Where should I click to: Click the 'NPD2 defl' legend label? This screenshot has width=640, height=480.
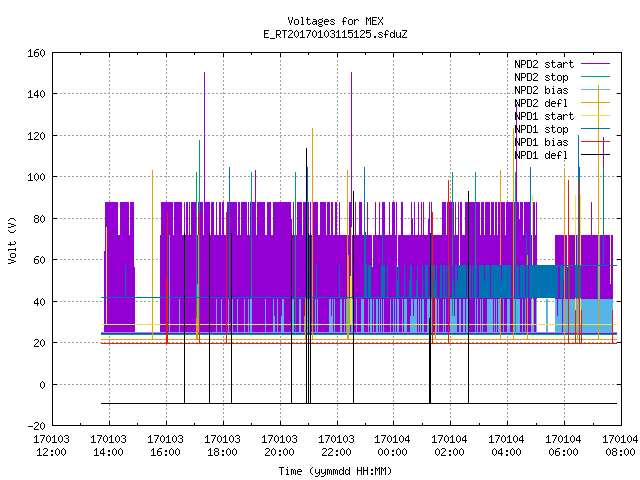(541, 103)
